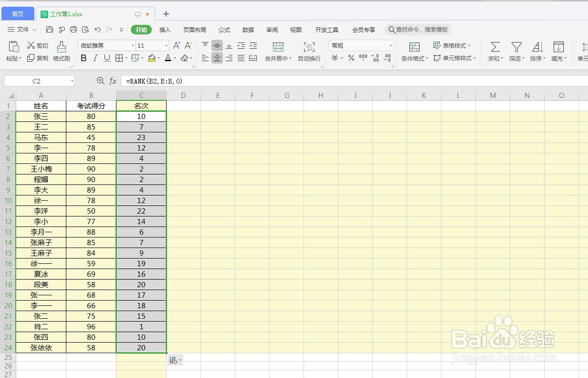The height and width of the screenshot is (378, 588).
Task: Toggle italic formatting
Action: click(95, 58)
